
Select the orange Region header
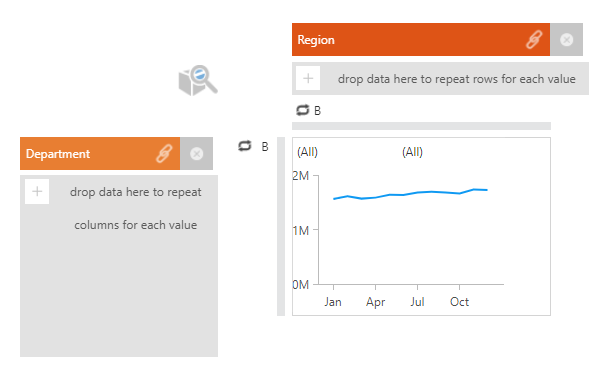[x=421, y=40]
